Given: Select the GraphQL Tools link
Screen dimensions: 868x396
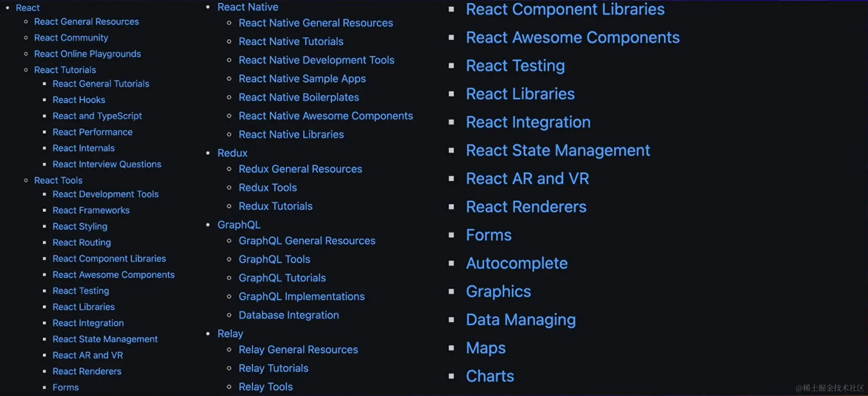Looking at the screenshot, I should coord(274,259).
